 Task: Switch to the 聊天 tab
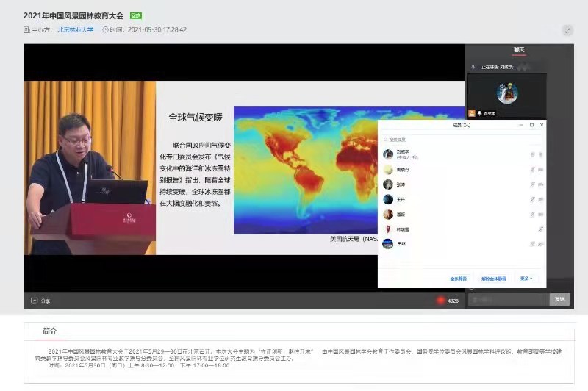pos(519,49)
